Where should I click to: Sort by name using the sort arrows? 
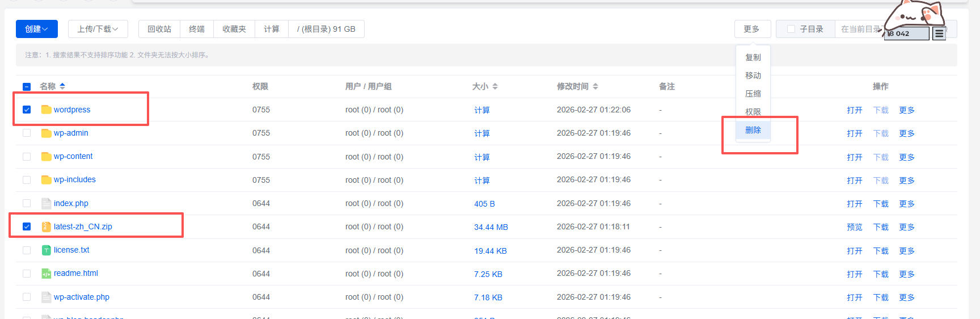coord(62,86)
